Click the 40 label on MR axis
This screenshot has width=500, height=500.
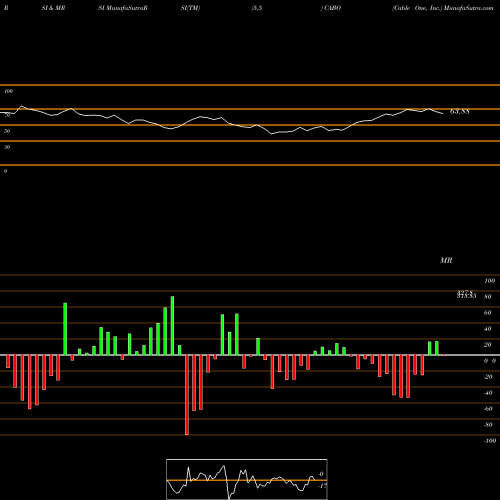pyautogui.click(x=488, y=329)
